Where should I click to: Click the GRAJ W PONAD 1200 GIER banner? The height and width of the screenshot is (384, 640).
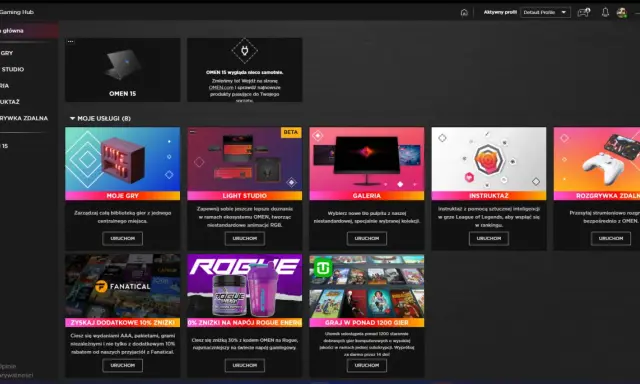pos(367,323)
